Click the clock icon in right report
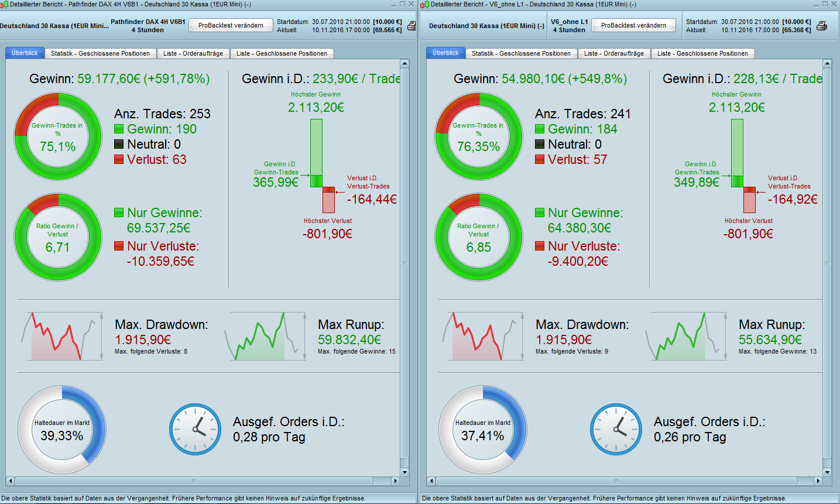Image resolution: width=840 pixels, height=504 pixels. [616, 429]
